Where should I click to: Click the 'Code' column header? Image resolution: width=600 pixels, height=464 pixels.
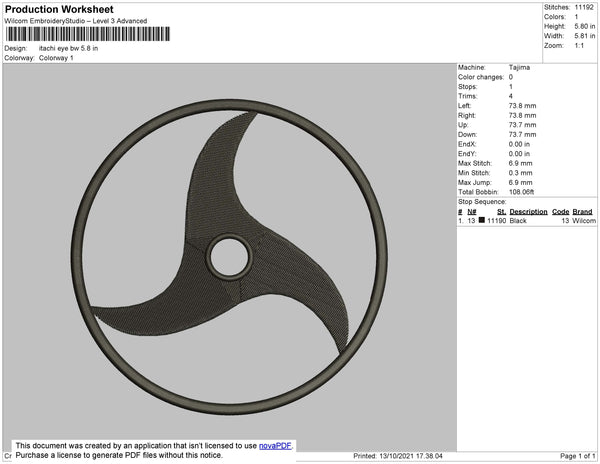(561, 212)
